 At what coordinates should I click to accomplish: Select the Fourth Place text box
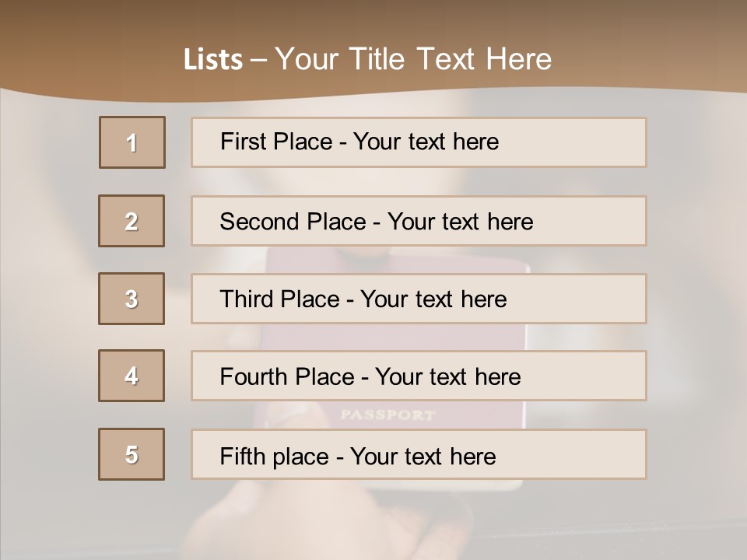pos(419,376)
